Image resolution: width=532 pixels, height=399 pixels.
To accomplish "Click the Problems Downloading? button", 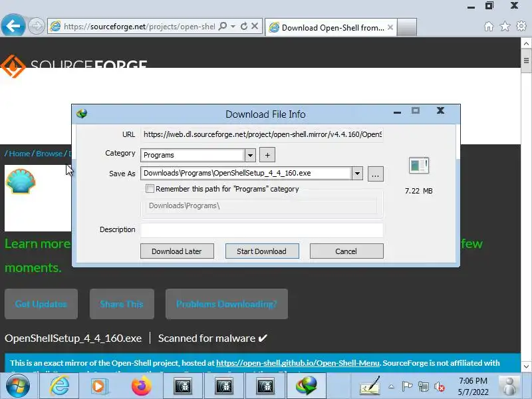I will point(227,304).
